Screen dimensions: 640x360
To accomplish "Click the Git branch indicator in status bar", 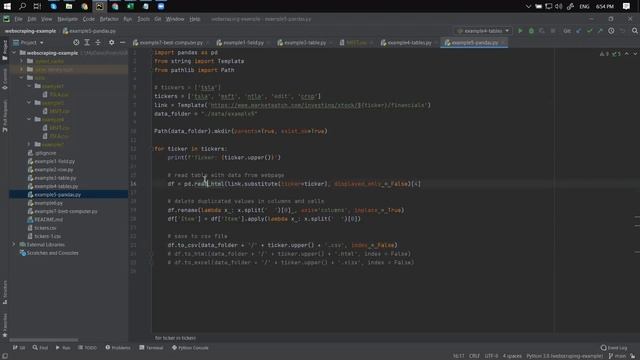I will click(618, 356).
